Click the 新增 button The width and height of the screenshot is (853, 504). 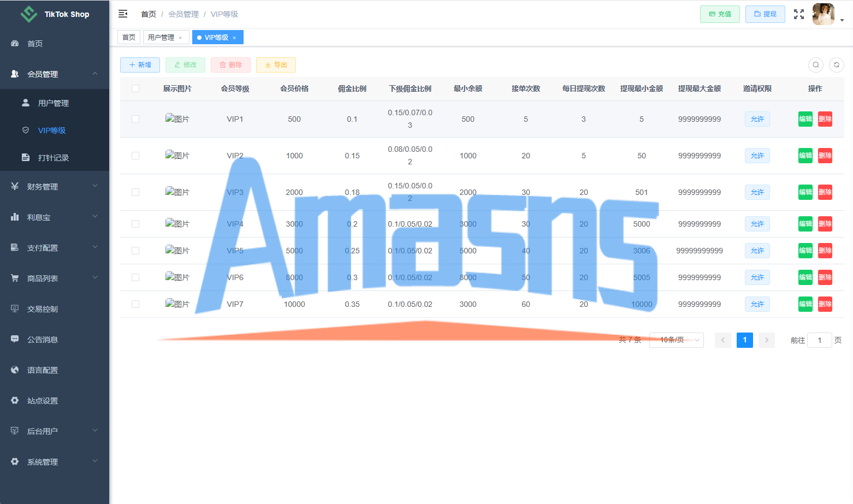coord(140,65)
